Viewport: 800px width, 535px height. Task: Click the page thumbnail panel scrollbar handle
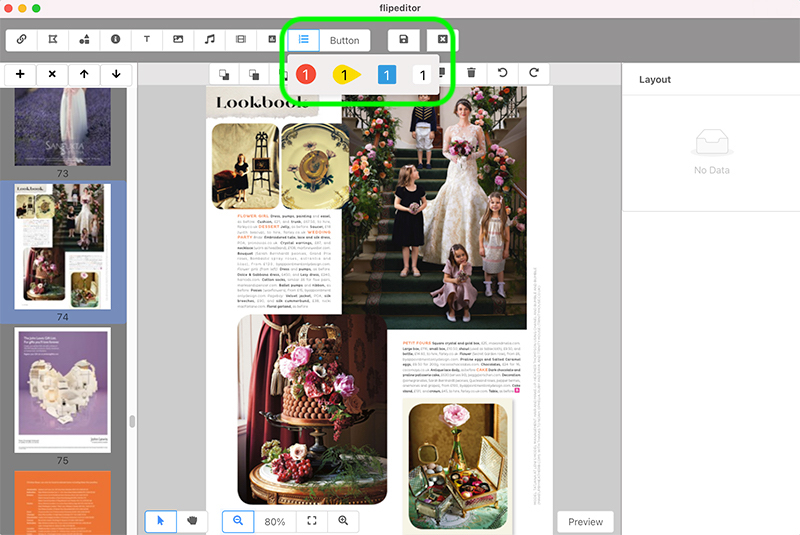[132, 421]
